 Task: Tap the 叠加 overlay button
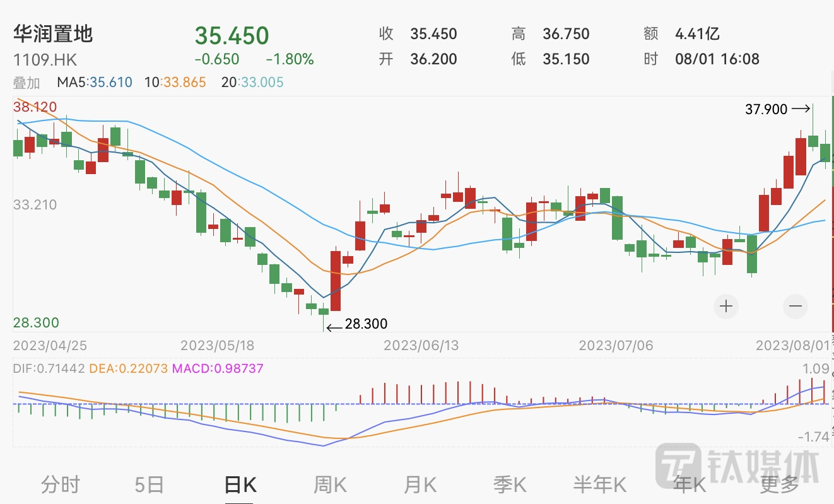click(26, 83)
